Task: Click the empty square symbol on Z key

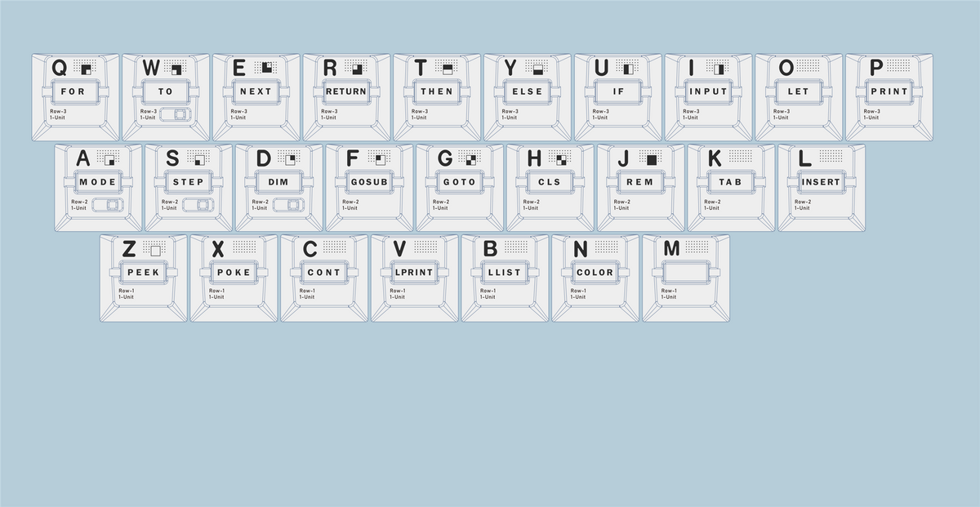Action: [x=155, y=249]
